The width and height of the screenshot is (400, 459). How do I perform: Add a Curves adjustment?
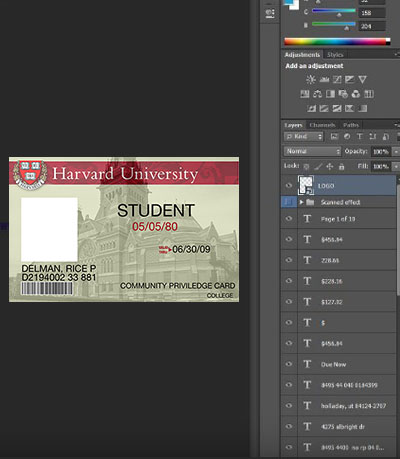coord(337,79)
